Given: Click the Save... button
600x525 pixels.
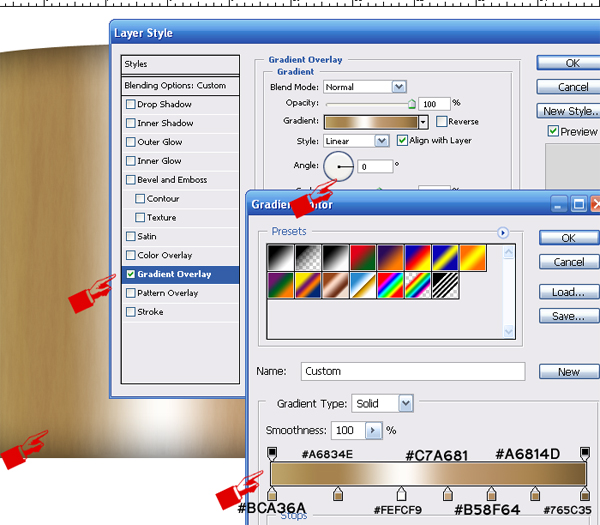Looking at the screenshot, I should (569, 316).
